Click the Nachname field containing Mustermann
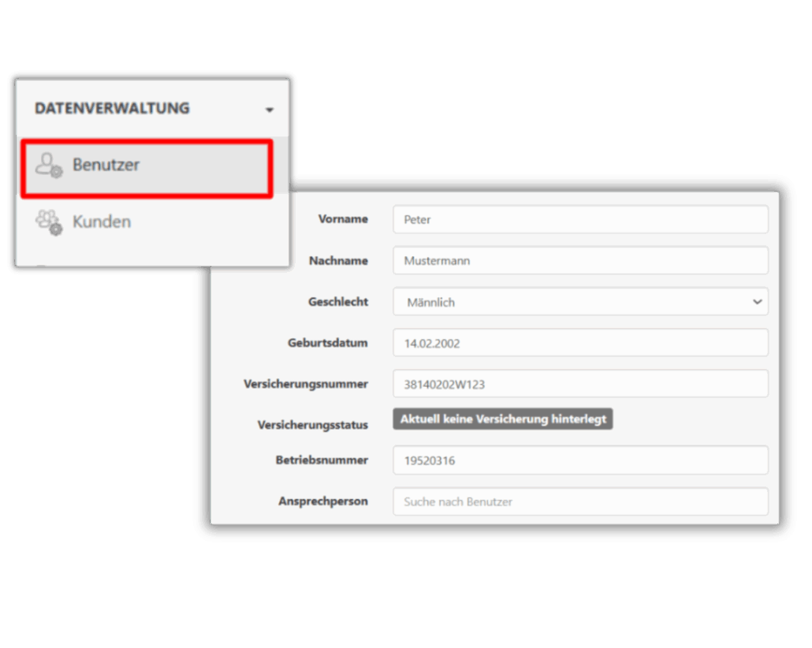Screen dimensions: 812x648 579,261
